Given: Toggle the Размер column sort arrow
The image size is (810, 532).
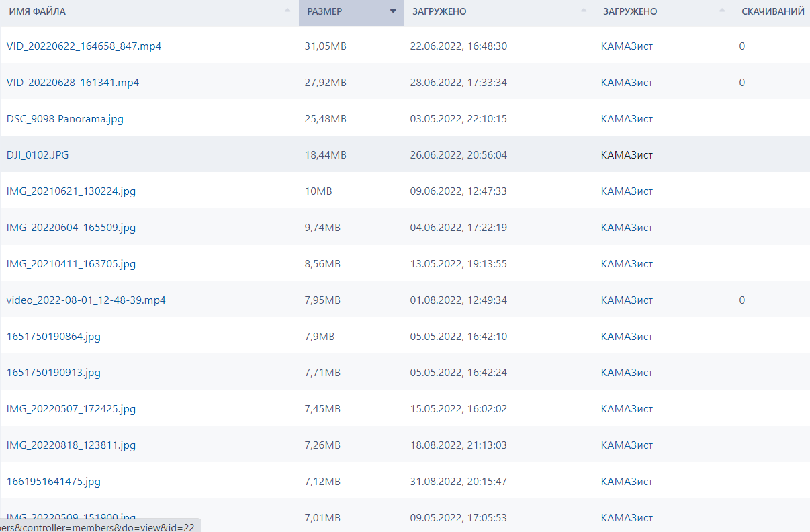Looking at the screenshot, I should coord(393,11).
